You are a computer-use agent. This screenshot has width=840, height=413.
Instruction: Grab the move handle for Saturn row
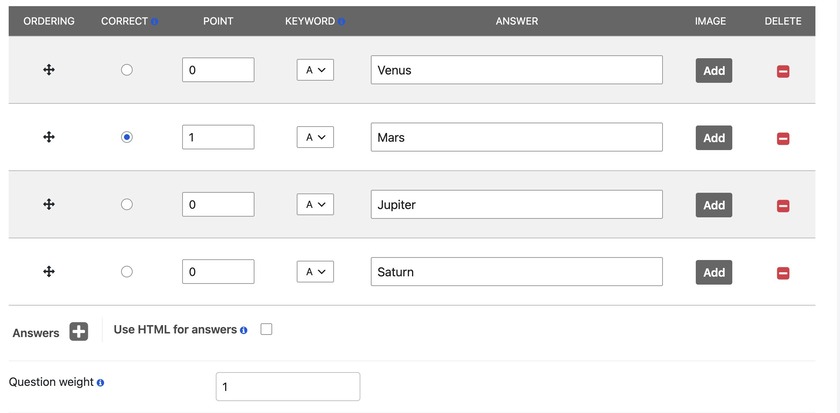coord(49,272)
